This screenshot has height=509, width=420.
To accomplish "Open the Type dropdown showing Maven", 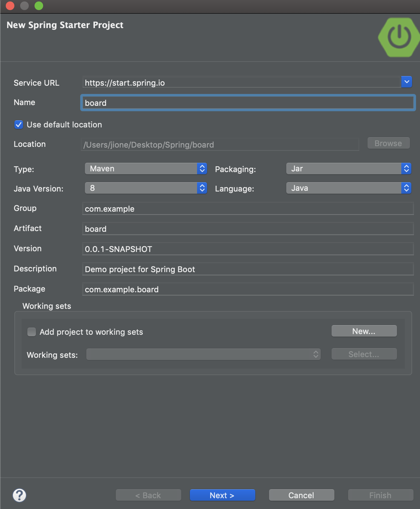I will pyautogui.click(x=146, y=168).
